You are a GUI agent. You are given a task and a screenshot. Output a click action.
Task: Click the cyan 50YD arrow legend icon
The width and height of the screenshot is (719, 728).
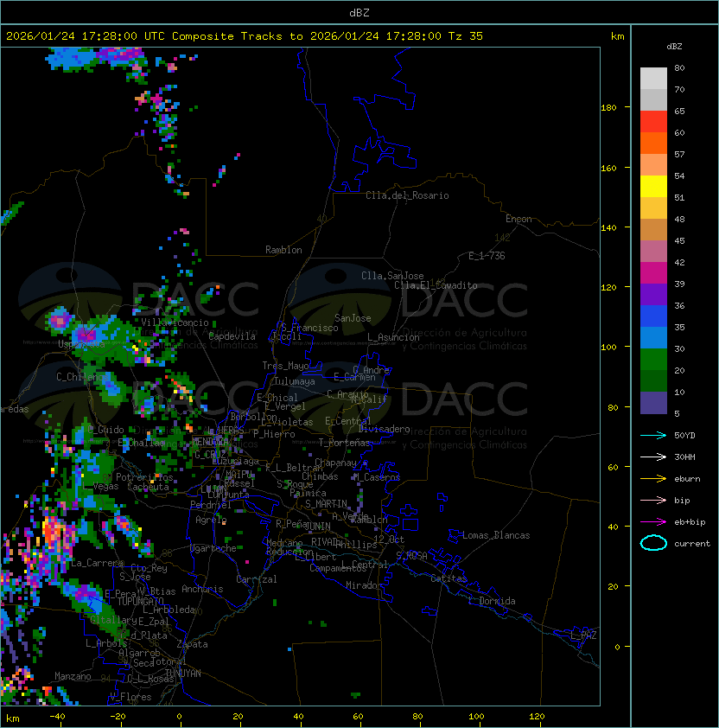click(x=653, y=435)
